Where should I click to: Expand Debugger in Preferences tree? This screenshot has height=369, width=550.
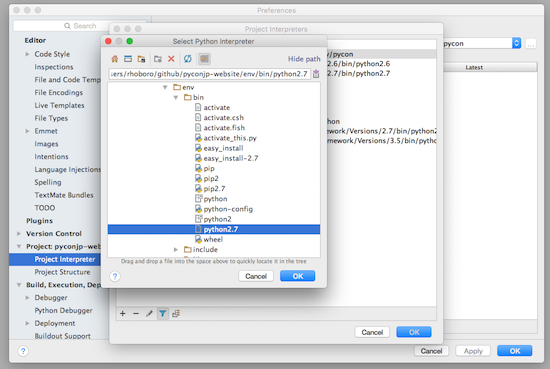coord(27,298)
